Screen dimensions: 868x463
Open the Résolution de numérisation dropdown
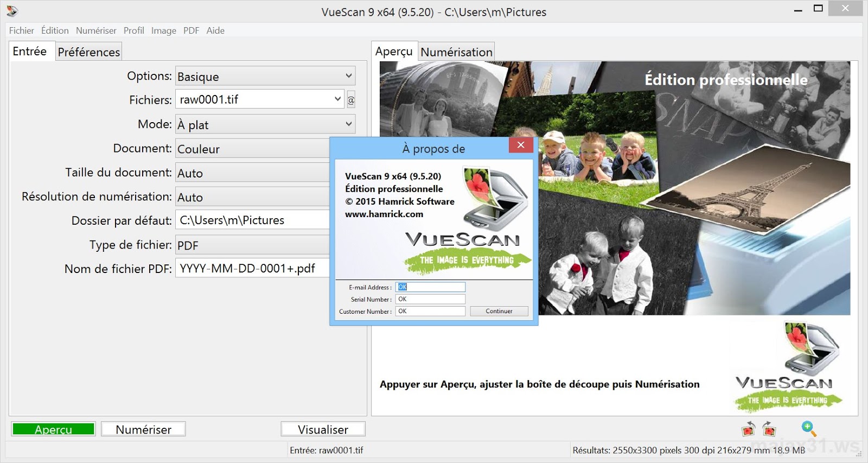click(253, 197)
